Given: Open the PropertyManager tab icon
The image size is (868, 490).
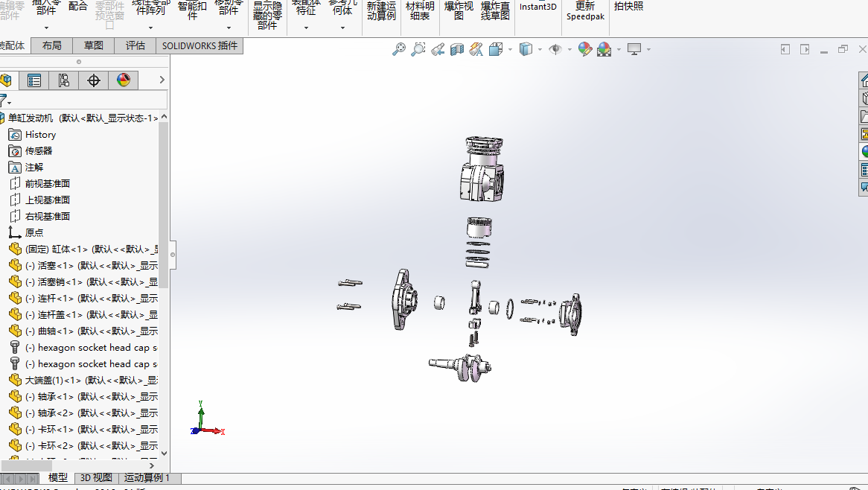Looking at the screenshot, I should pos(34,80).
